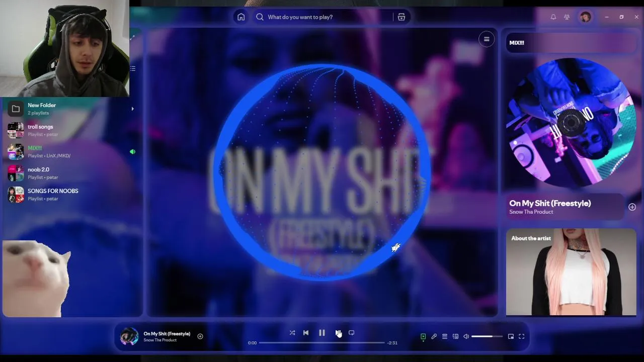Adjust the volume slider
This screenshot has width=644, height=362.
487,336
